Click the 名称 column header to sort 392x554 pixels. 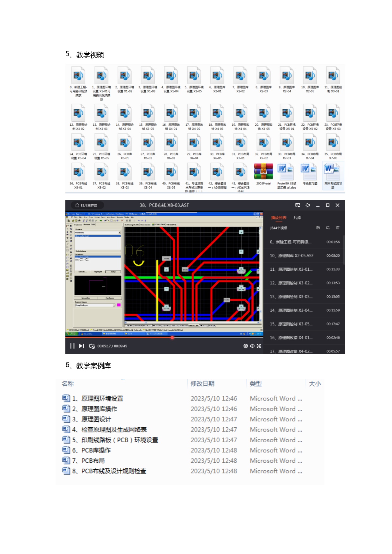click(x=68, y=384)
